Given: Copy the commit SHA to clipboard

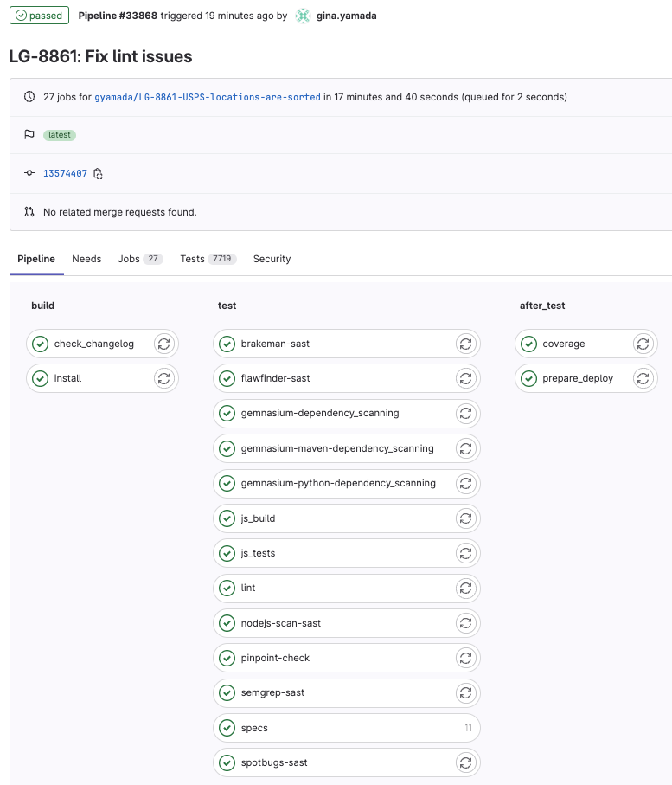Looking at the screenshot, I should [x=99, y=174].
